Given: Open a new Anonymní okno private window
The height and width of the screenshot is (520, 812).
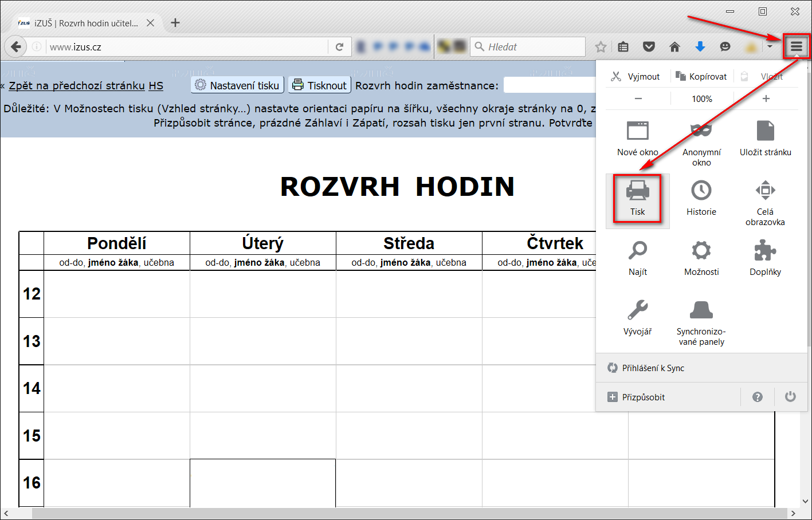Looking at the screenshot, I should [701, 143].
